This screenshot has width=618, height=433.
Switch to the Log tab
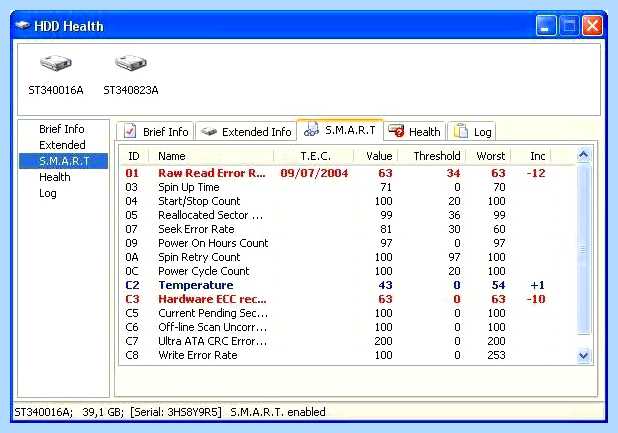tap(471, 132)
